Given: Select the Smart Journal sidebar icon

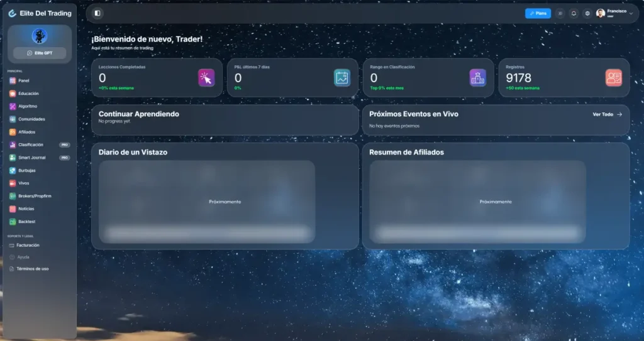Looking at the screenshot, I should pos(13,158).
